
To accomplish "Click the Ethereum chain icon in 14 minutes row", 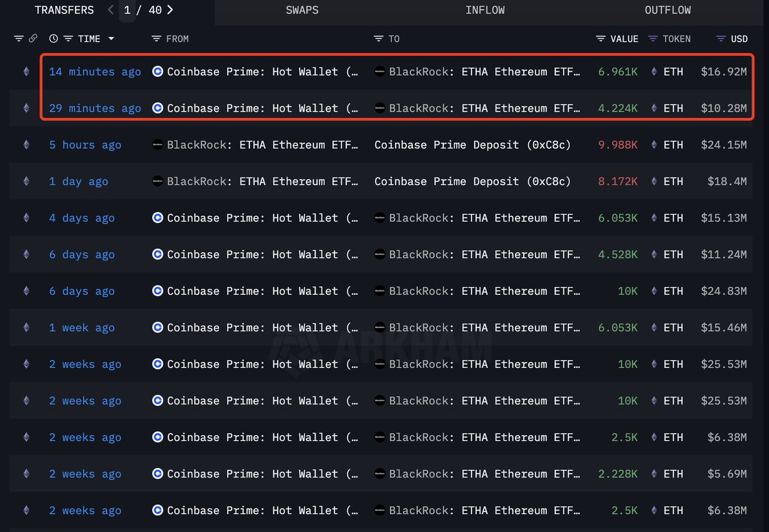I will tap(26, 72).
